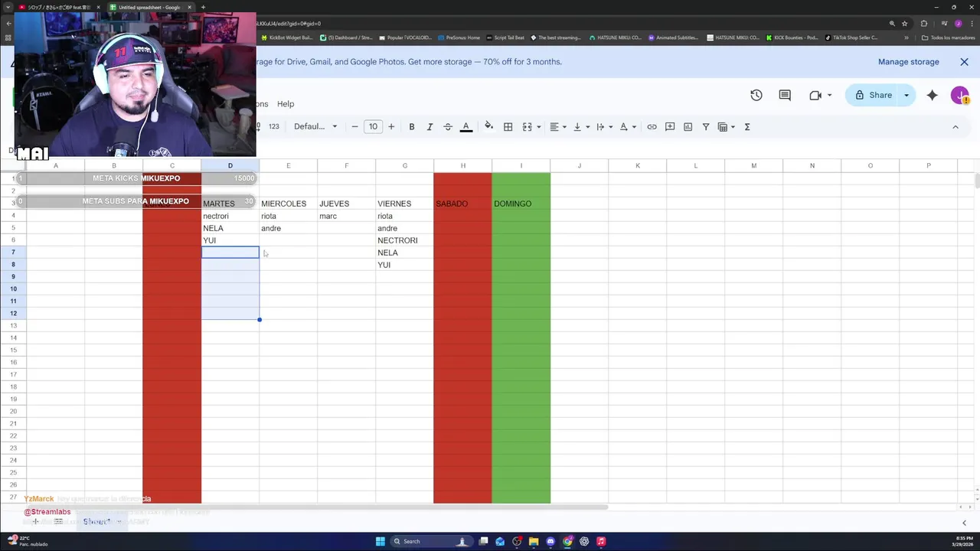980x551 pixels.
Task: Open the Google account avatar
Action: click(959, 95)
